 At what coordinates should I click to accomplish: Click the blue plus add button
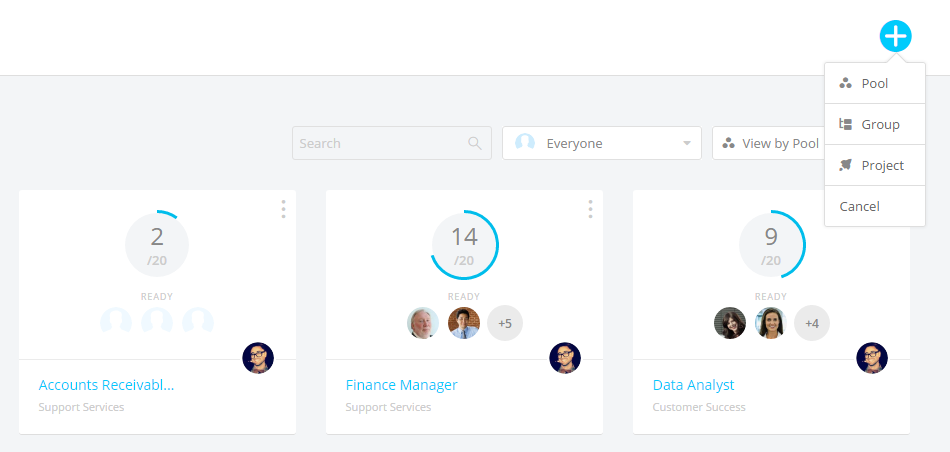pyautogui.click(x=895, y=37)
